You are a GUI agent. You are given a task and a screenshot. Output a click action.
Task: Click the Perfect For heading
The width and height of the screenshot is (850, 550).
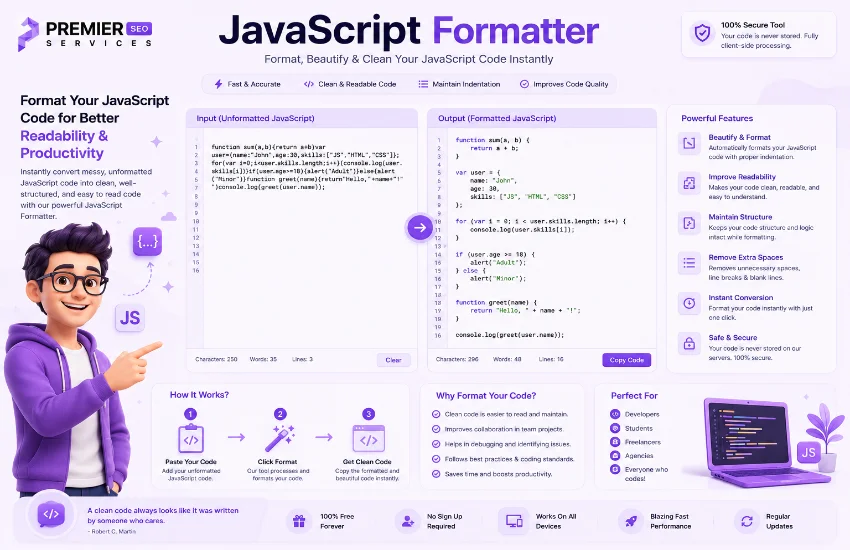(x=634, y=396)
